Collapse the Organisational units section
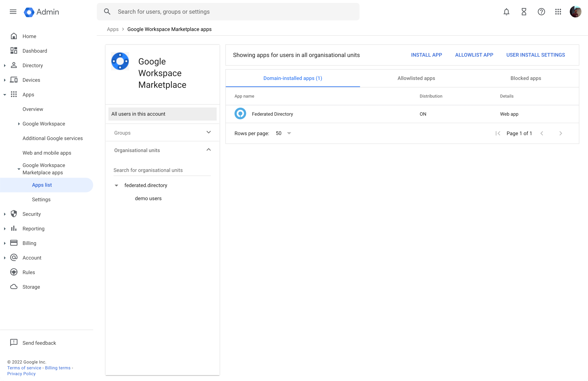The width and height of the screenshot is (588, 381). [208, 150]
